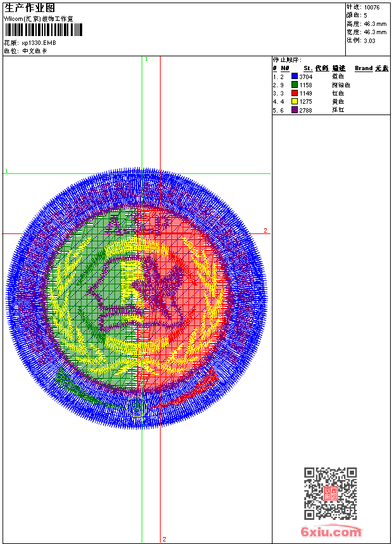Click the "深绿色" description text
Image resolution: width=392 pixels, height=544 pixels.
tap(341, 85)
